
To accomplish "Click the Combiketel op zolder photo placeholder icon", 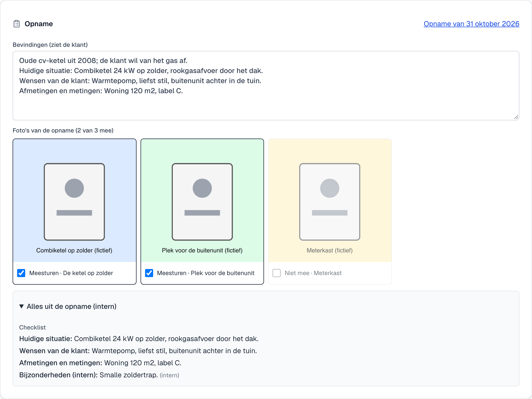I will pyautogui.click(x=74, y=202).
